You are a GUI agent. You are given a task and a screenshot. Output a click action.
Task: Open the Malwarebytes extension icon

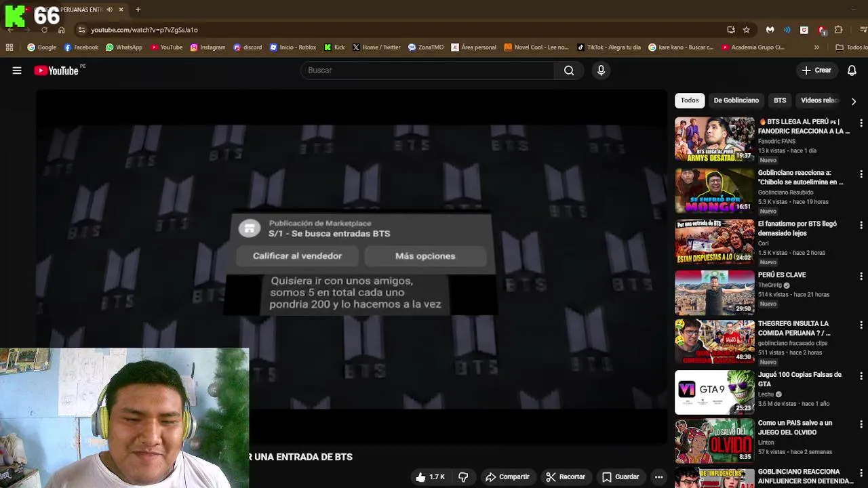click(770, 30)
